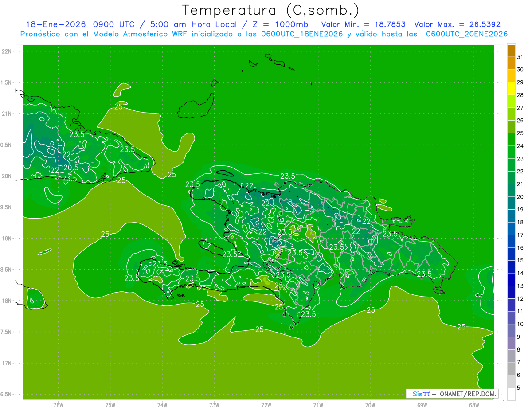The width and height of the screenshot is (532, 411).
Task: Click color scale label '14'
Action: pyautogui.click(x=520, y=273)
